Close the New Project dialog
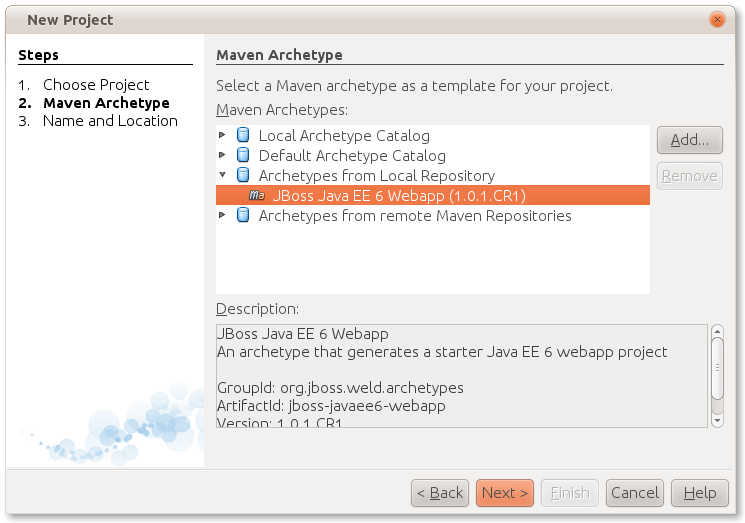Screen dimensions: 745x523 tap(717, 20)
